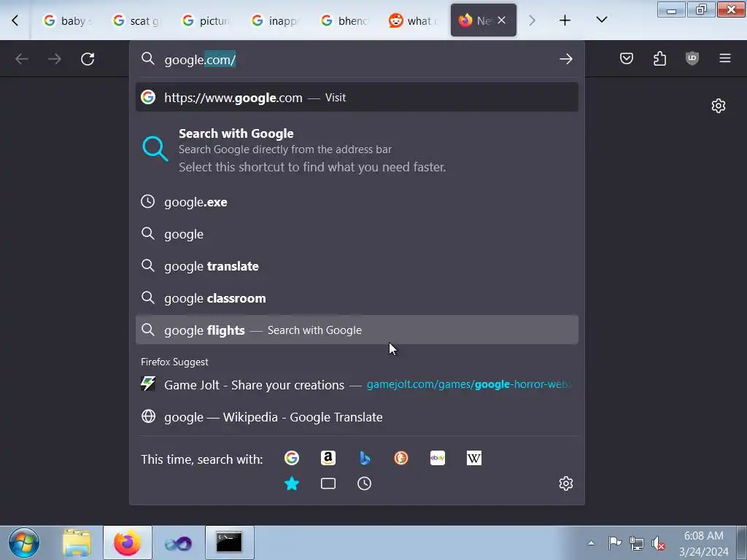Open search settings gear in dropdown

click(566, 484)
